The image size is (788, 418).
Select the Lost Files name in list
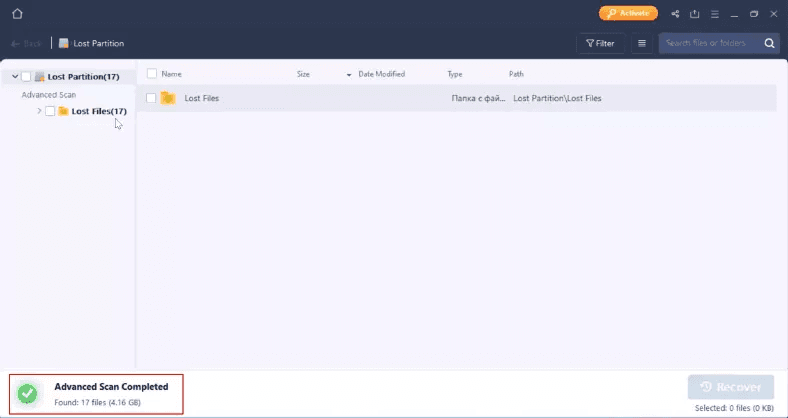tap(202, 98)
